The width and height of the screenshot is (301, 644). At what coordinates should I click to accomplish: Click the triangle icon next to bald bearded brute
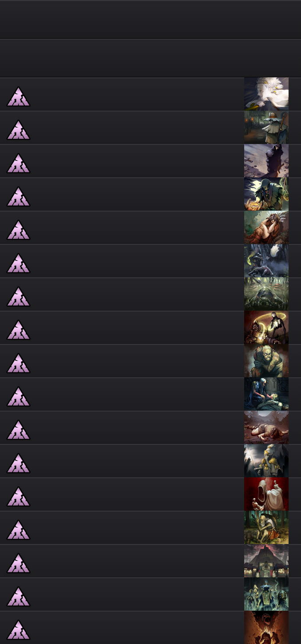18,363
